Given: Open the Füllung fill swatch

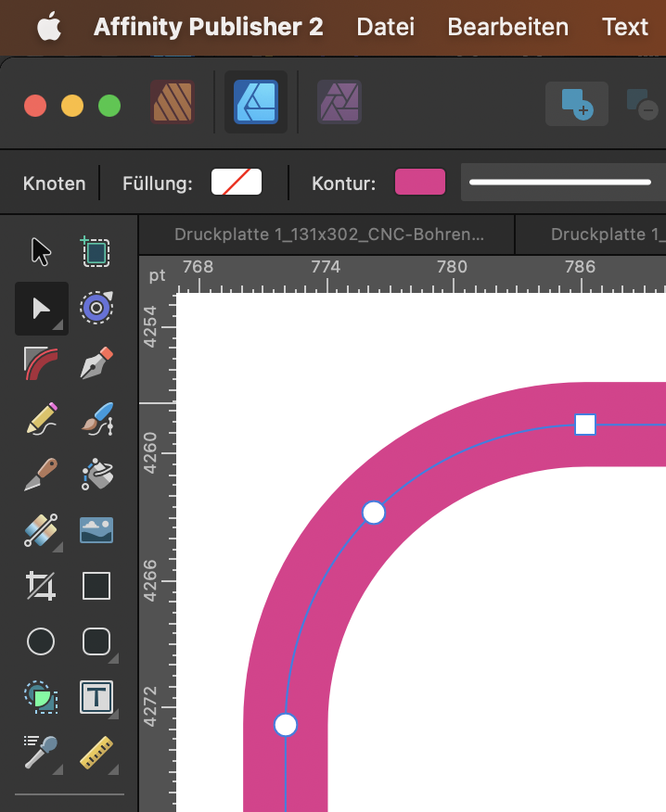Looking at the screenshot, I should point(237,183).
